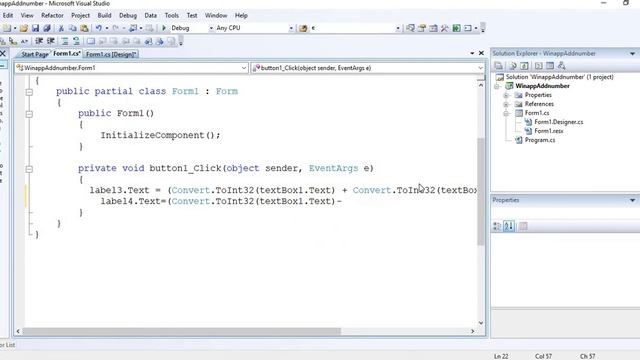This screenshot has height=360, width=640.
Task: Click the editor vertical scrollbar thumb
Action: pos(480,192)
